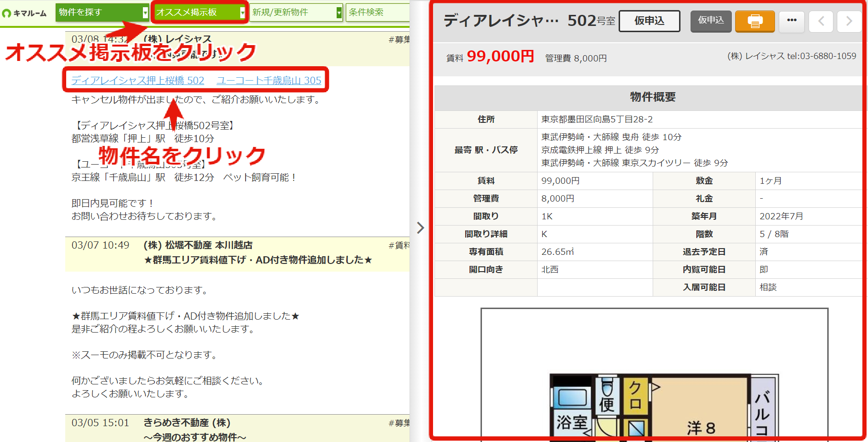Open the オススメ掲示板 dropdown
The width and height of the screenshot is (868, 442).
tap(199, 12)
